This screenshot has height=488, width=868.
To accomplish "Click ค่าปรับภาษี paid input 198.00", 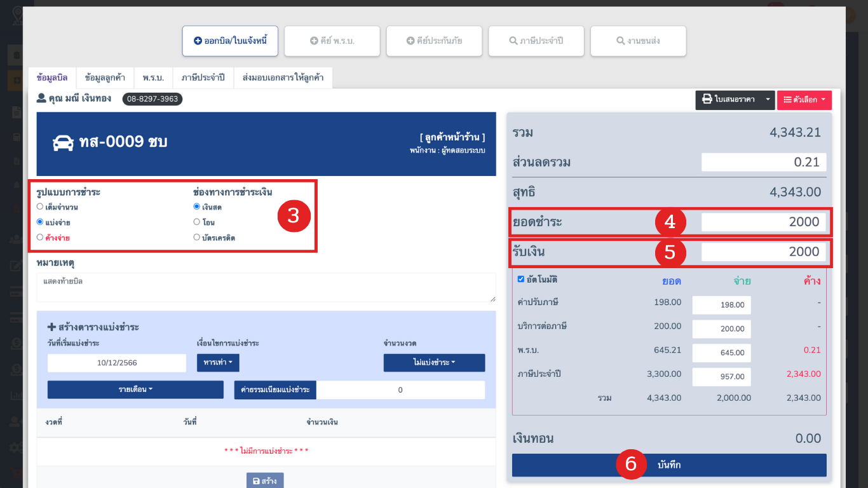I will [x=721, y=305].
